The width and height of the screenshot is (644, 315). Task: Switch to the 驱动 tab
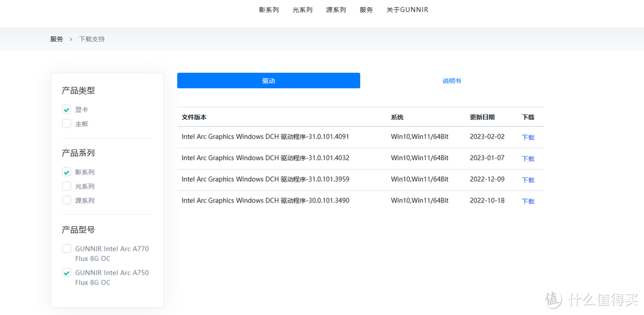click(268, 80)
